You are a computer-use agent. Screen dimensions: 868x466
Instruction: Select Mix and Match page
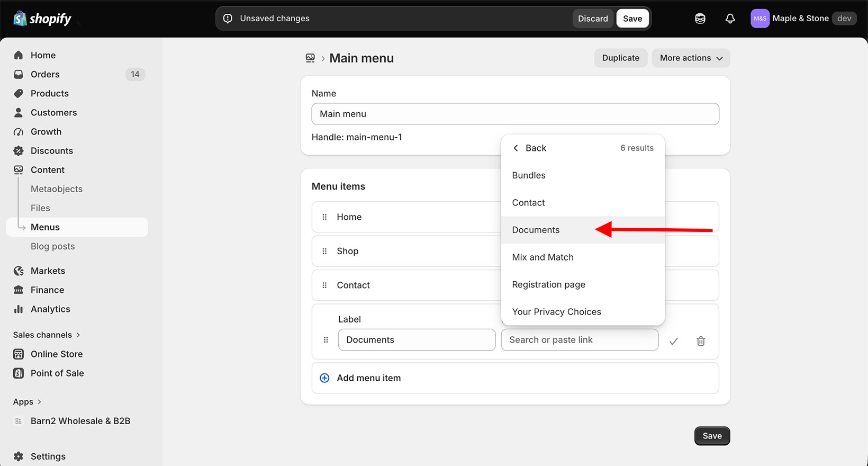[x=583, y=257]
